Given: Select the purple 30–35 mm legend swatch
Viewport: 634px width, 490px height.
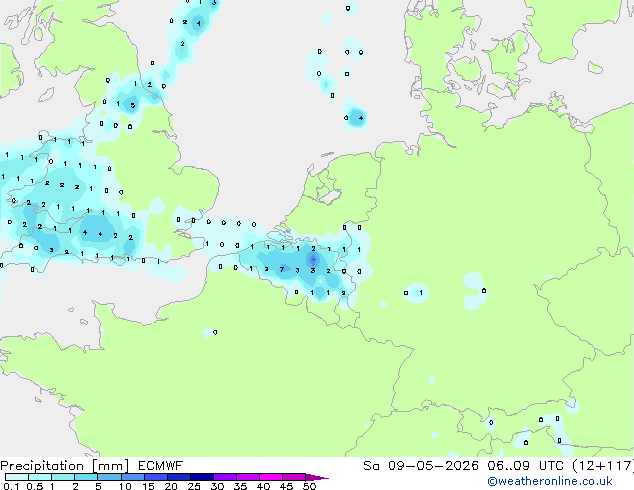Looking at the screenshot, I should (225, 477).
